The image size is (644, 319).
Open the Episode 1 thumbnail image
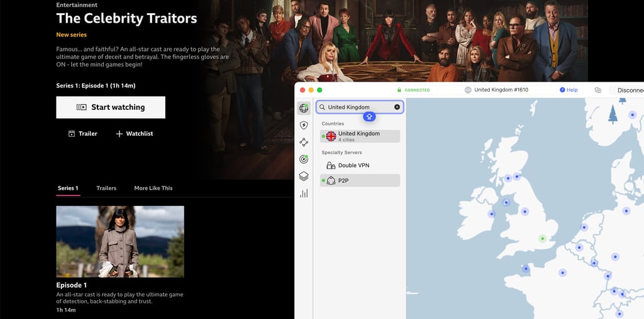click(x=120, y=242)
